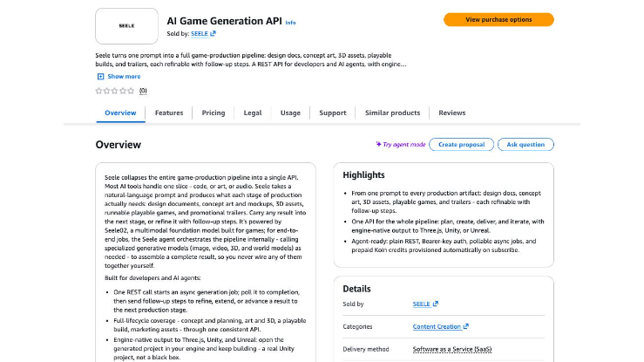
Task: Click the 'Categories' label in Details
Action: 357,326
